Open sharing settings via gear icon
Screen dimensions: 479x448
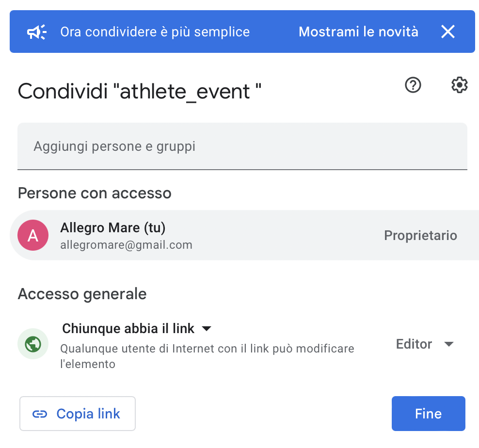pos(459,85)
